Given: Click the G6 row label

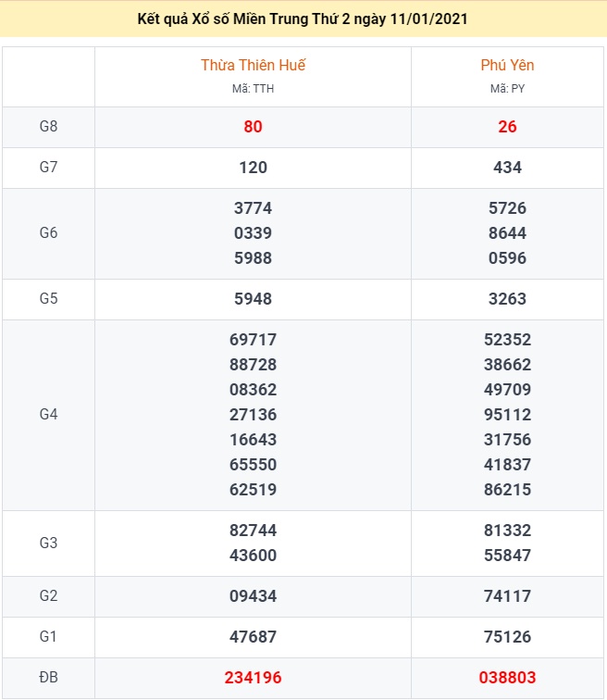Looking at the screenshot, I should [x=48, y=232].
